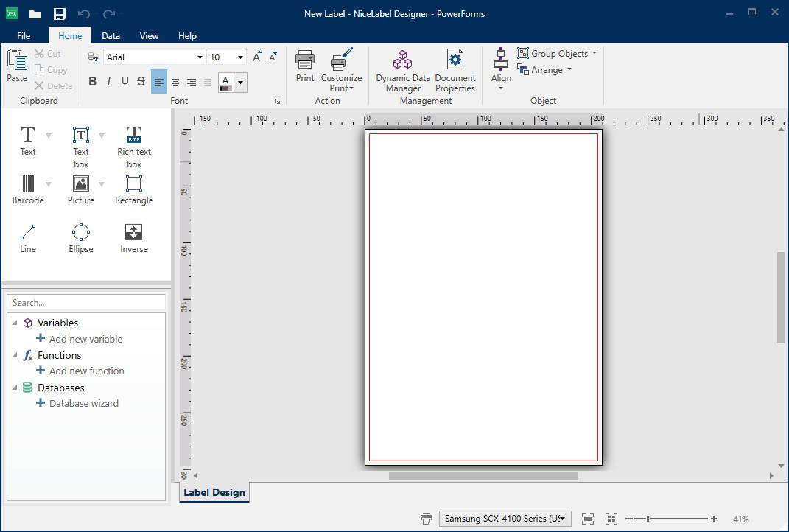
Task: Open the font color dropdown arrow
Action: [x=240, y=83]
